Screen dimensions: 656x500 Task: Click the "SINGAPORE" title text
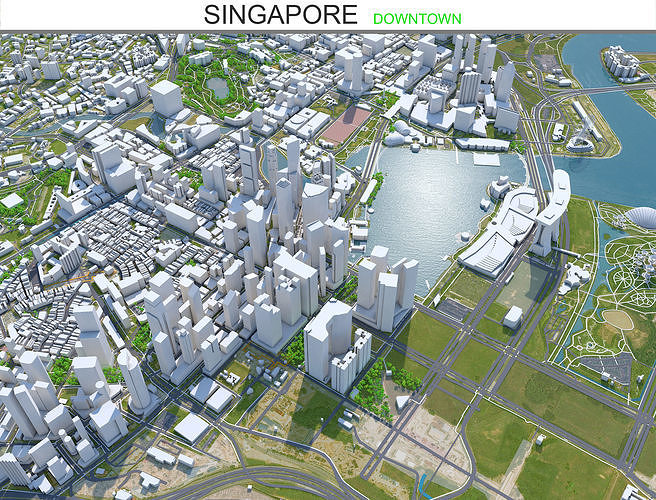click(281, 15)
